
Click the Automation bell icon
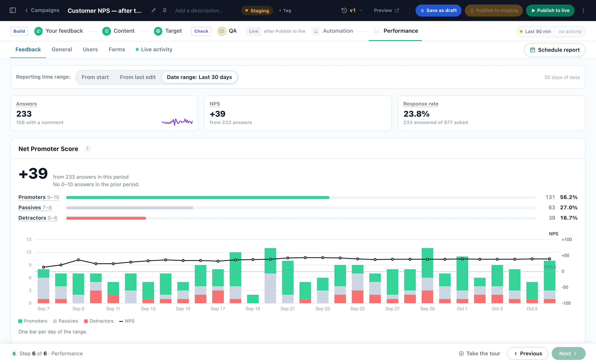pos(316,31)
